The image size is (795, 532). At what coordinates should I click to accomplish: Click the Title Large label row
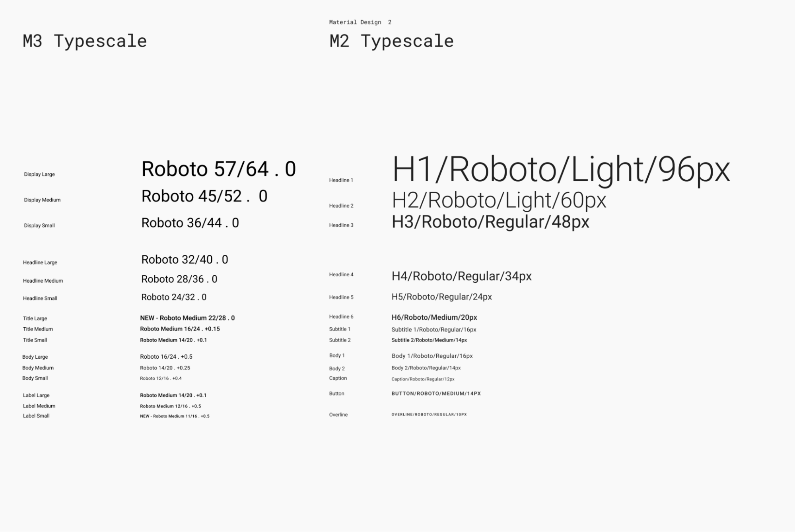[35, 318]
